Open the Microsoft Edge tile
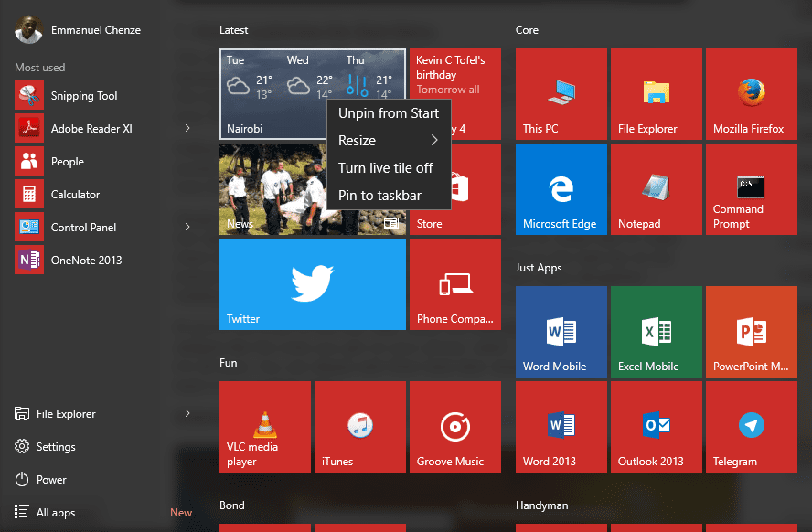The height and width of the screenshot is (532, 812). click(561, 189)
